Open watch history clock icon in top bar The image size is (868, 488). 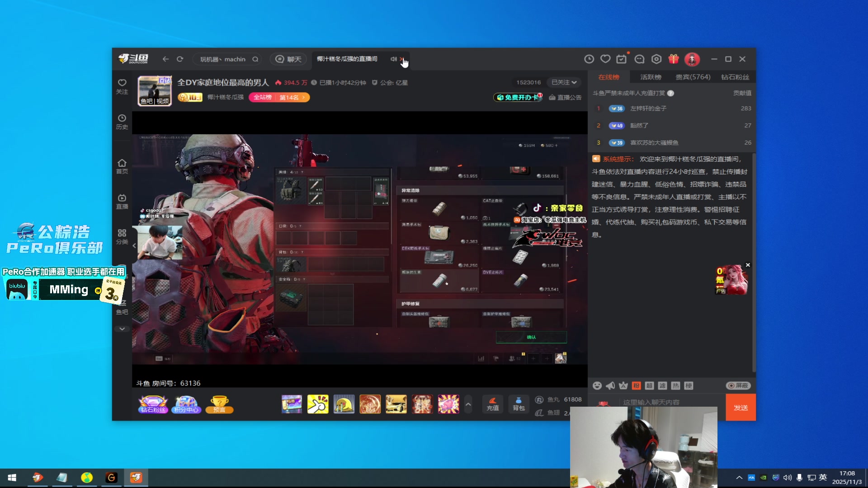(589, 59)
